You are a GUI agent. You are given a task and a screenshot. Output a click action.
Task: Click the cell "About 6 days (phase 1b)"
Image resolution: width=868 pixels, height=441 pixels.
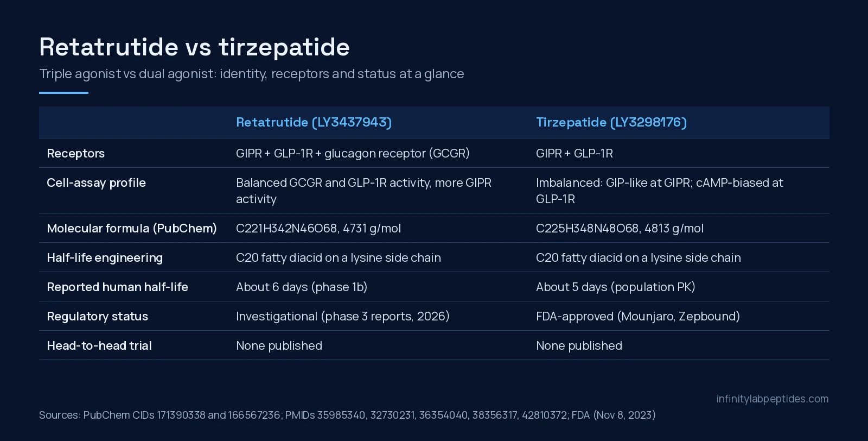(x=302, y=287)
